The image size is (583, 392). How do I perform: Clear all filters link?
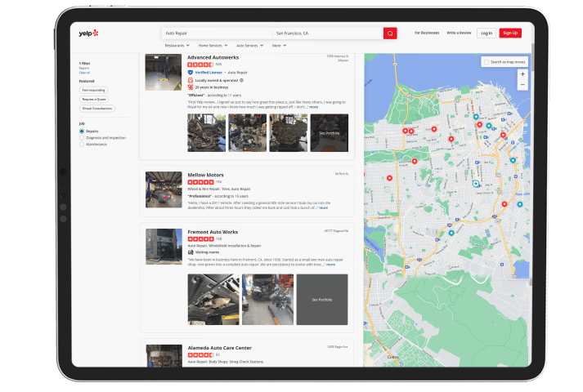click(84, 73)
